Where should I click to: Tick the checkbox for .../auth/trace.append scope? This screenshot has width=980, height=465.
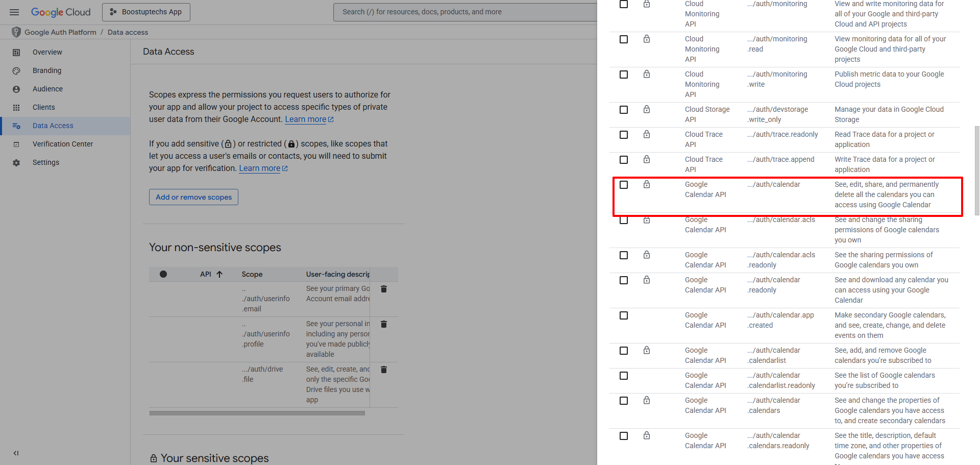coord(624,160)
